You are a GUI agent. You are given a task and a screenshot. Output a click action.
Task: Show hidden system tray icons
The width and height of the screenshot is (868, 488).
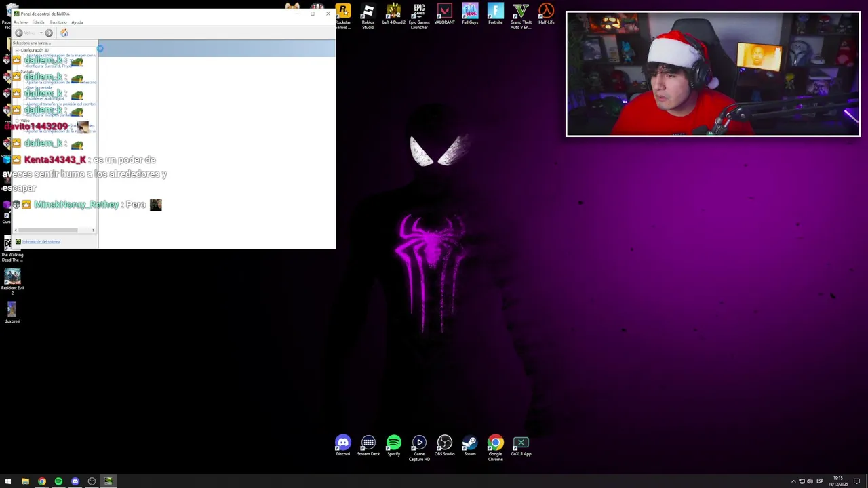point(793,481)
